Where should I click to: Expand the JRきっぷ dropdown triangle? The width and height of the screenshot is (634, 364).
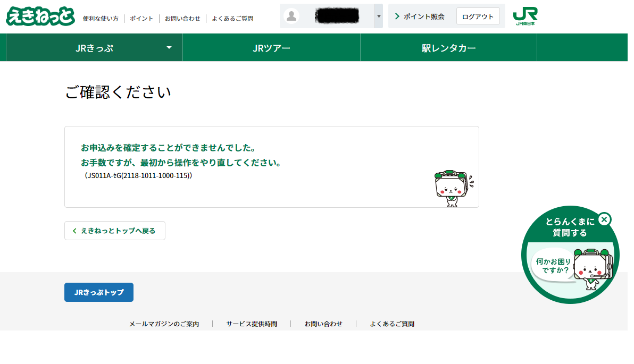(169, 48)
